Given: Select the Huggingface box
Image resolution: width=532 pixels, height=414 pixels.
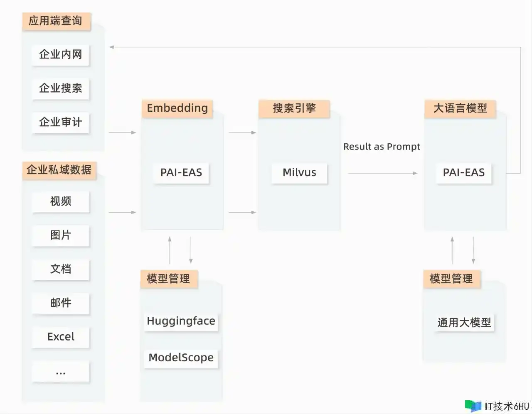Looking at the screenshot, I should pos(181,321).
